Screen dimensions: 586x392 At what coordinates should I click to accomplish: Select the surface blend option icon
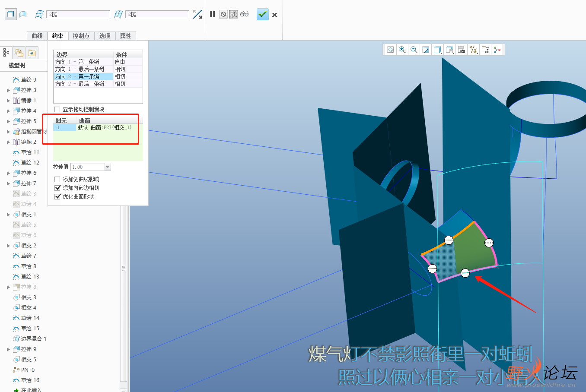pos(23,14)
